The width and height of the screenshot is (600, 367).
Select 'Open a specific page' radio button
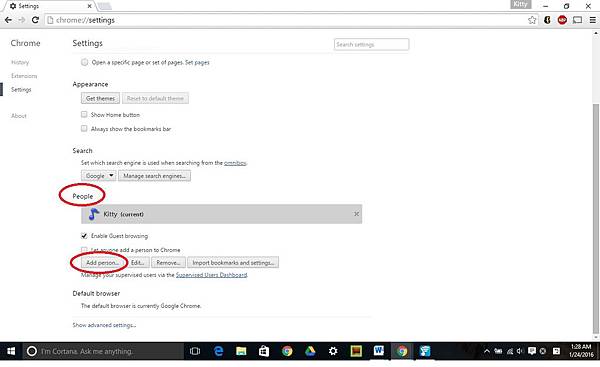click(84, 62)
